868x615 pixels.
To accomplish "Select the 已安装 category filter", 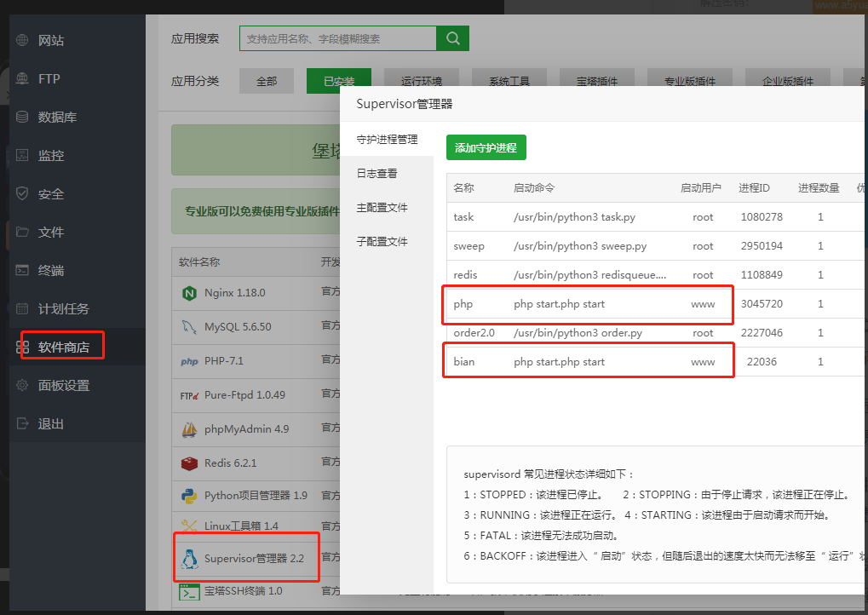I will pos(339,82).
